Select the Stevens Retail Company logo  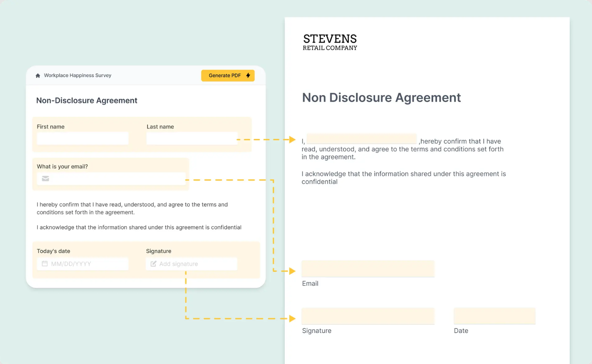330,42
